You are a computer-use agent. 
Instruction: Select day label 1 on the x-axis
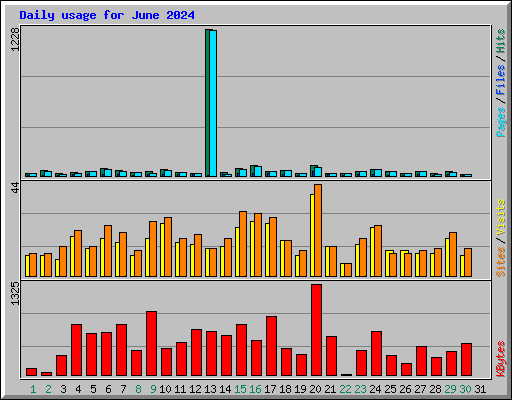coord(33,389)
